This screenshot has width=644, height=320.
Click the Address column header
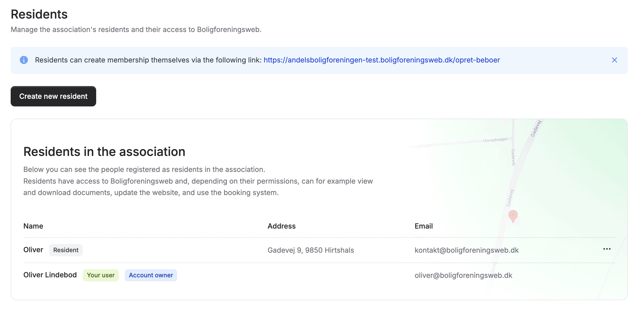282,226
